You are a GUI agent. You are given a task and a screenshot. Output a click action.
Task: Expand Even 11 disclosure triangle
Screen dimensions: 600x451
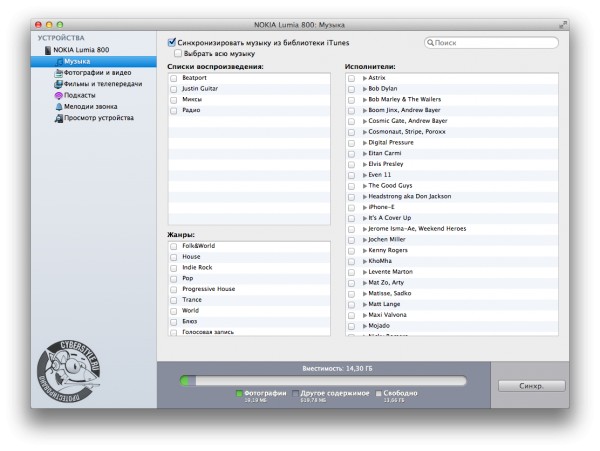(x=365, y=175)
